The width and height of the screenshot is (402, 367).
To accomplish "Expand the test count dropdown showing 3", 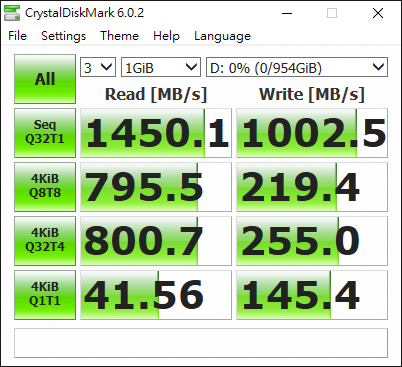I will pyautogui.click(x=98, y=67).
